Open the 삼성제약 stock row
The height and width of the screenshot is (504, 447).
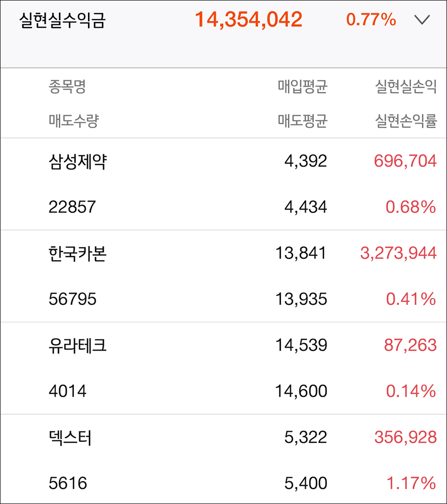(223, 184)
